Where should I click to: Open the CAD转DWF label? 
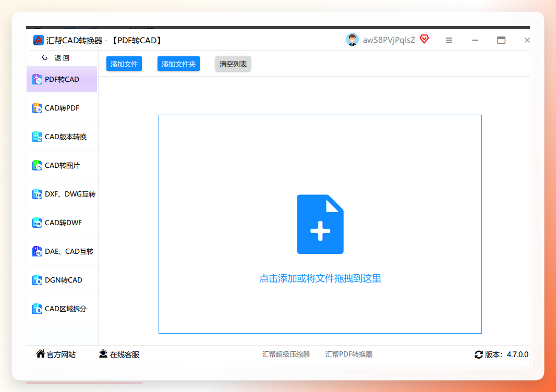[x=63, y=223]
